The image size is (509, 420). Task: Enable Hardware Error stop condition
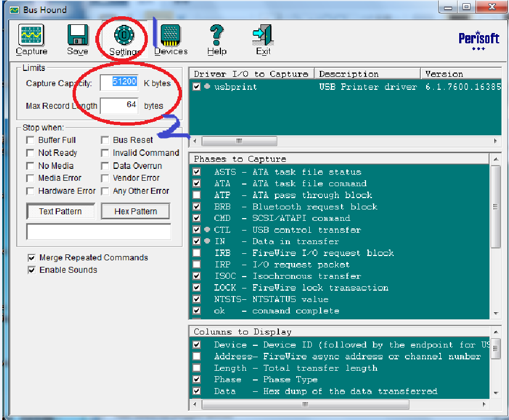[x=30, y=191]
